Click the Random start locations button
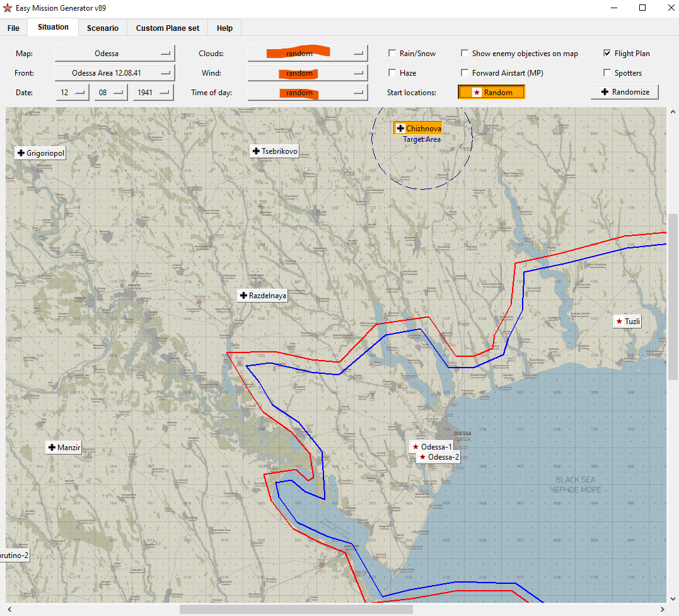Image resolution: width=679 pixels, height=616 pixels. (491, 93)
